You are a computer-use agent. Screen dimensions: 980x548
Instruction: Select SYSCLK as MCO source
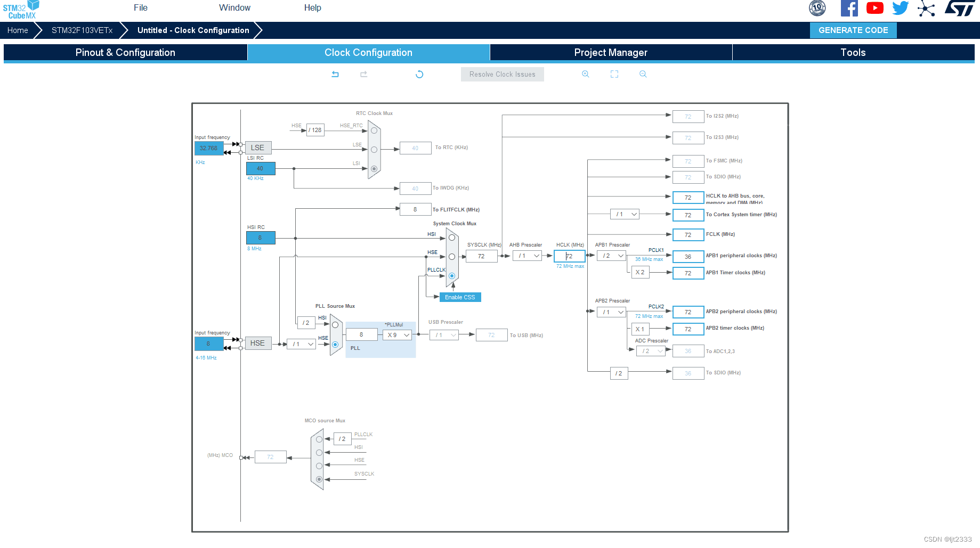(x=319, y=479)
